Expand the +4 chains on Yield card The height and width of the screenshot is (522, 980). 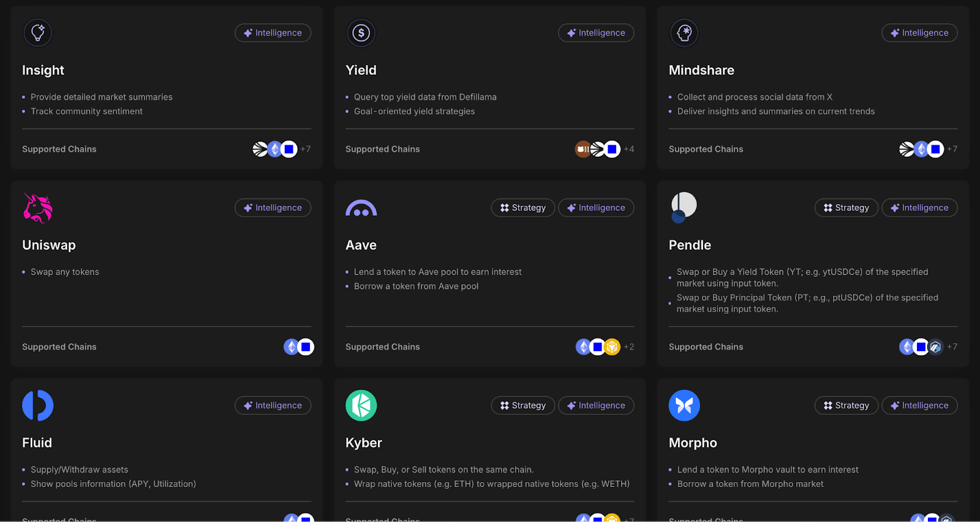pos(629,149)
